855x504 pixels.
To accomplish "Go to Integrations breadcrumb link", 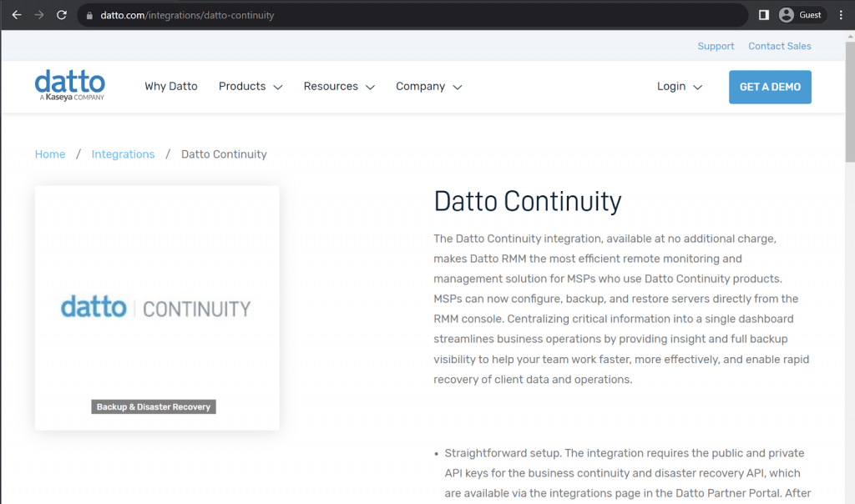I will click(x=123, y=154).
